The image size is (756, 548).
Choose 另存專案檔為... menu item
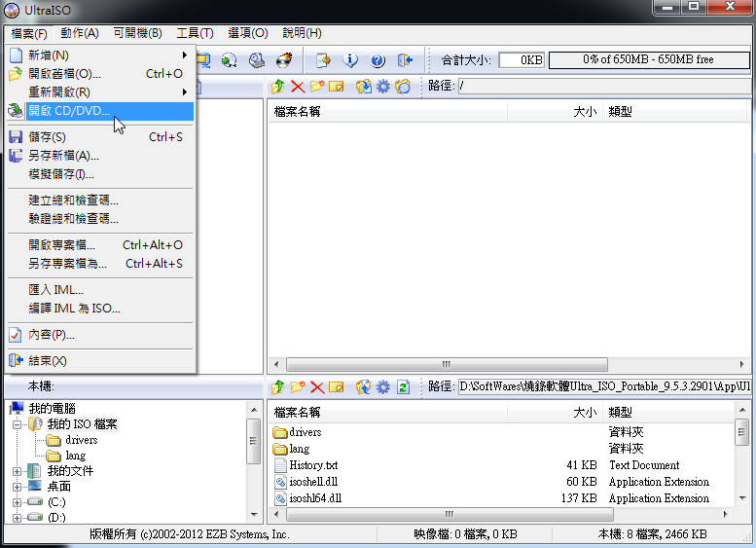[x=100, y=264]
